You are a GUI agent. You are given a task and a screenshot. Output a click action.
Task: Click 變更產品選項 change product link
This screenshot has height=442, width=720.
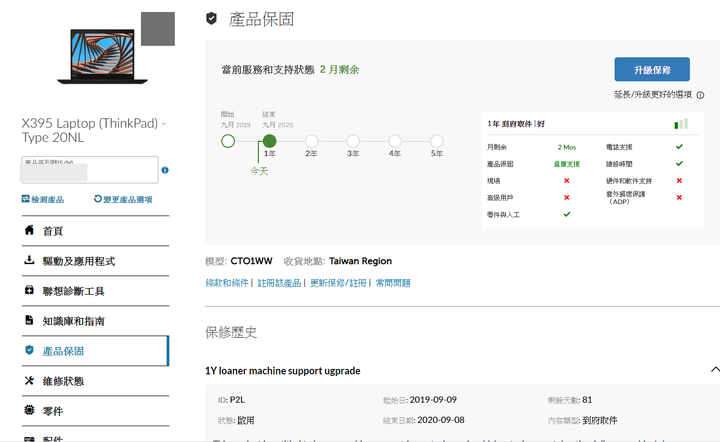[123, 199]
